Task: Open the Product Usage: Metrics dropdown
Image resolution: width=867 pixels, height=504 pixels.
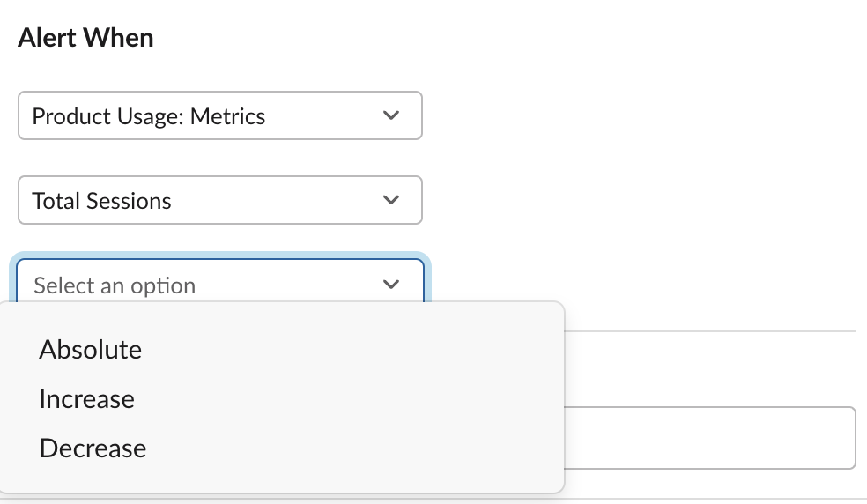Action: click(220, 116)
